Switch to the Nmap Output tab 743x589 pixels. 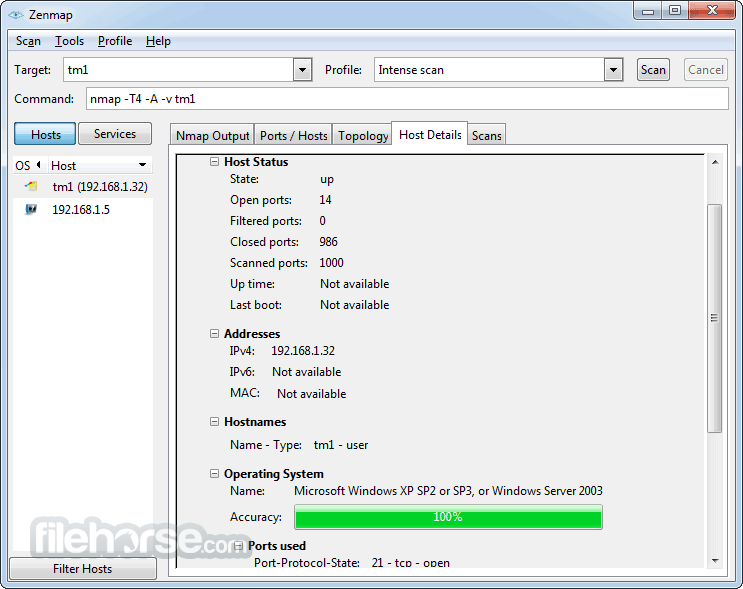[212, 136]
